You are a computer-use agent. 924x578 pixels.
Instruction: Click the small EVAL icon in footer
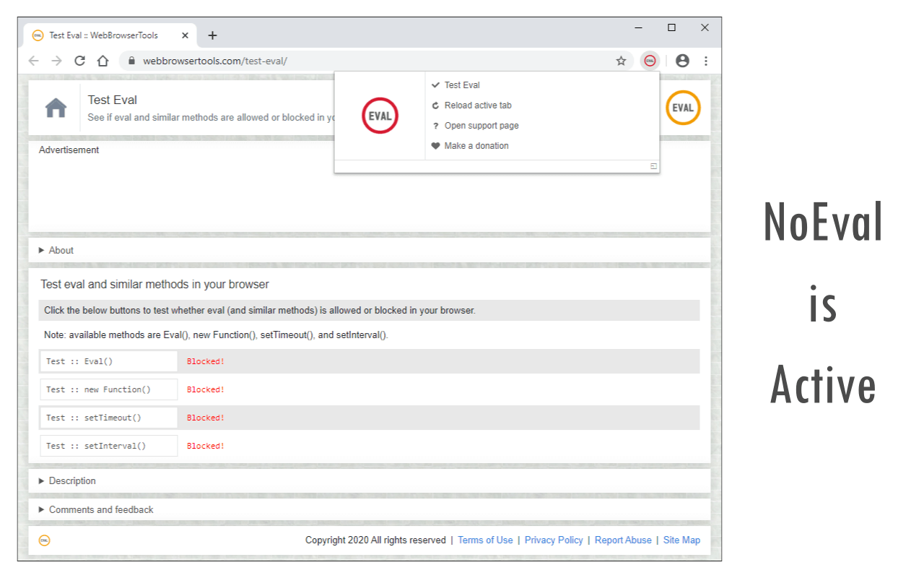44,540
